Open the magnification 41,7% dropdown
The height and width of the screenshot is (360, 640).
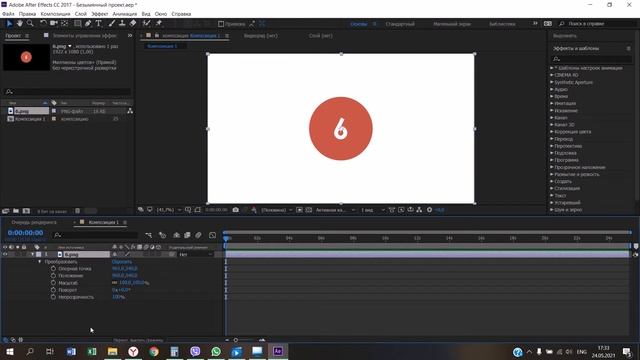click(169, 210)
